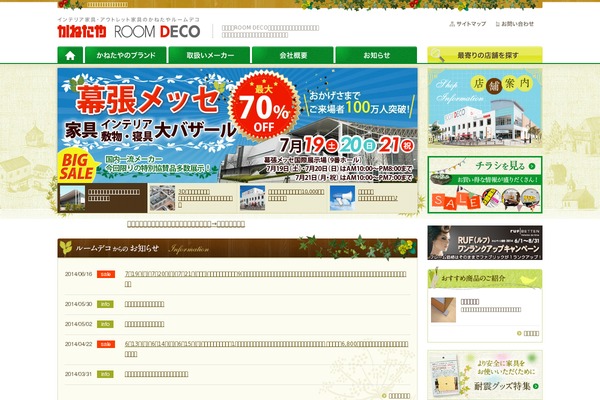Click the おすすめ商品のご紹介 header
Screen dimensions: 600x400
[x=485, y=279]
